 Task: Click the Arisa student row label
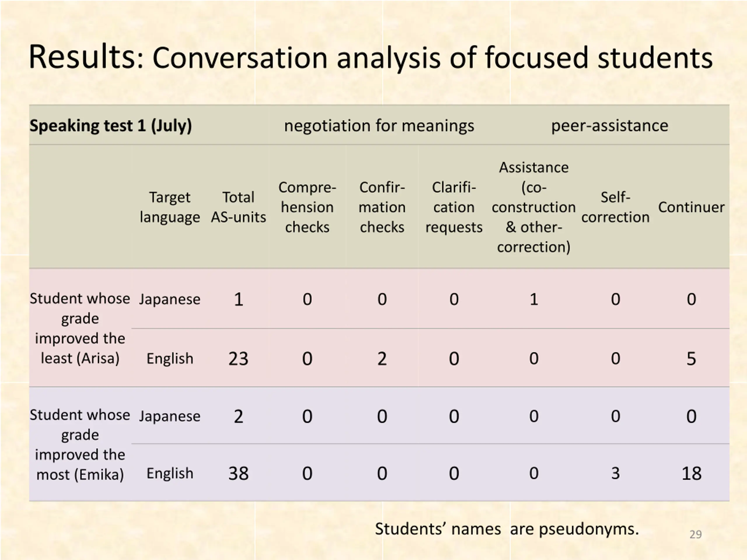pyautogui.click(x=80, y=328)
